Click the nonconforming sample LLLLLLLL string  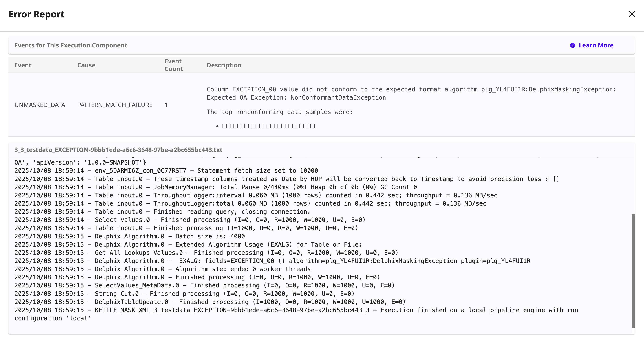point(269,126)
